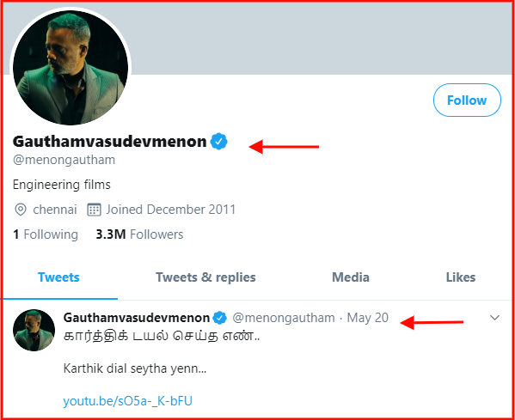Click the verified badge in the tweet header
The width and height of the screenshot is (515, 420).
click(x=220, y=318)
